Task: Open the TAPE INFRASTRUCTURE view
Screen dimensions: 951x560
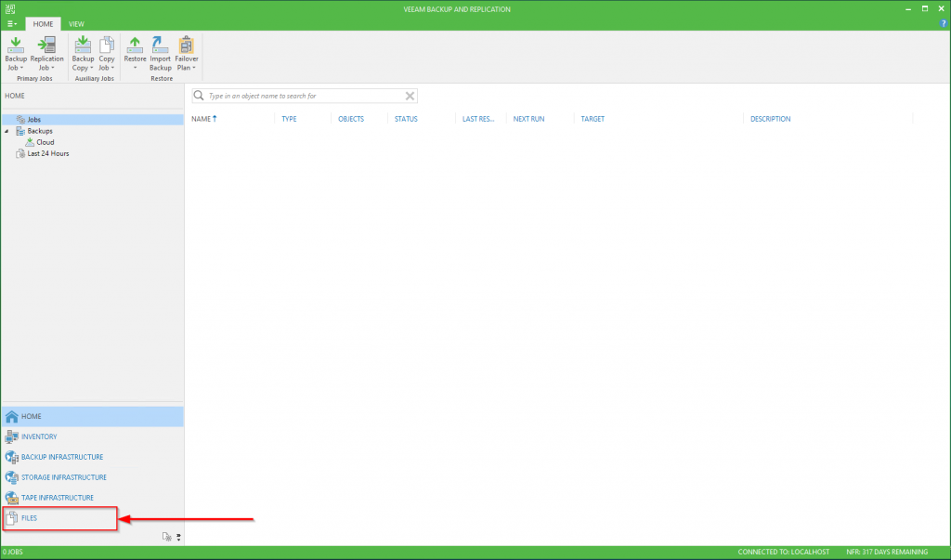Action: [x=92, y=498]
